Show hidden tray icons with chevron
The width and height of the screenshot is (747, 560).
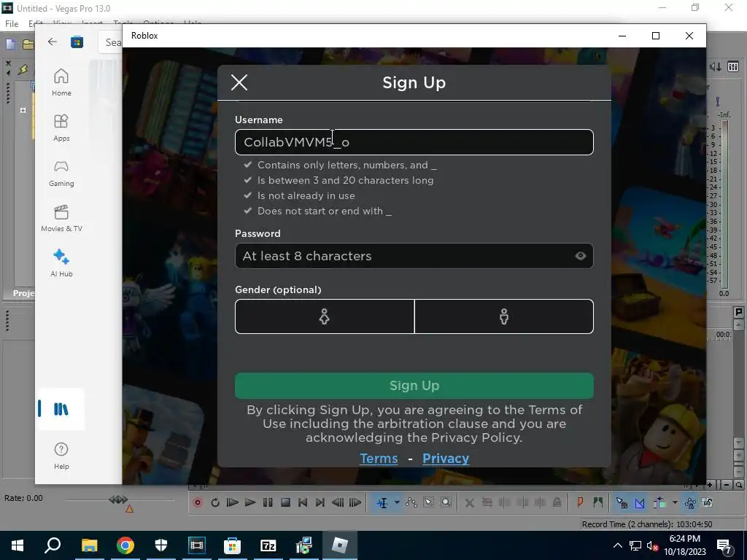pyautogui.click(x=617, y=545)
